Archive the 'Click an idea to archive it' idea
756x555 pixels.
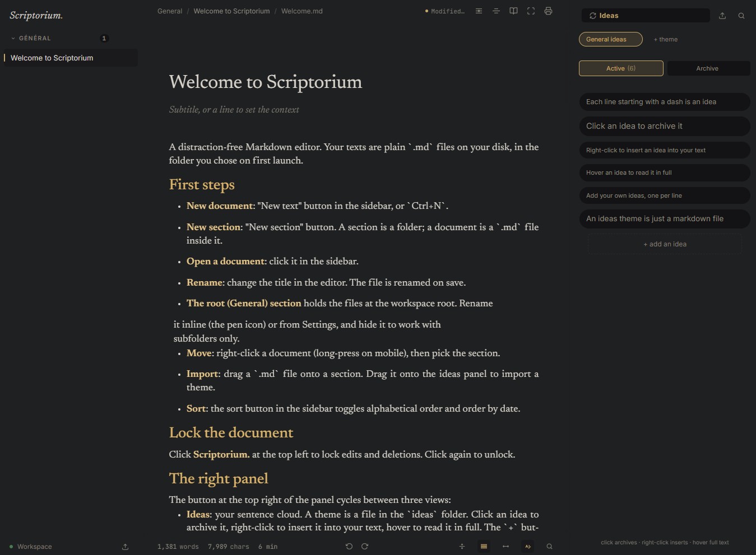tap(665, 126)
